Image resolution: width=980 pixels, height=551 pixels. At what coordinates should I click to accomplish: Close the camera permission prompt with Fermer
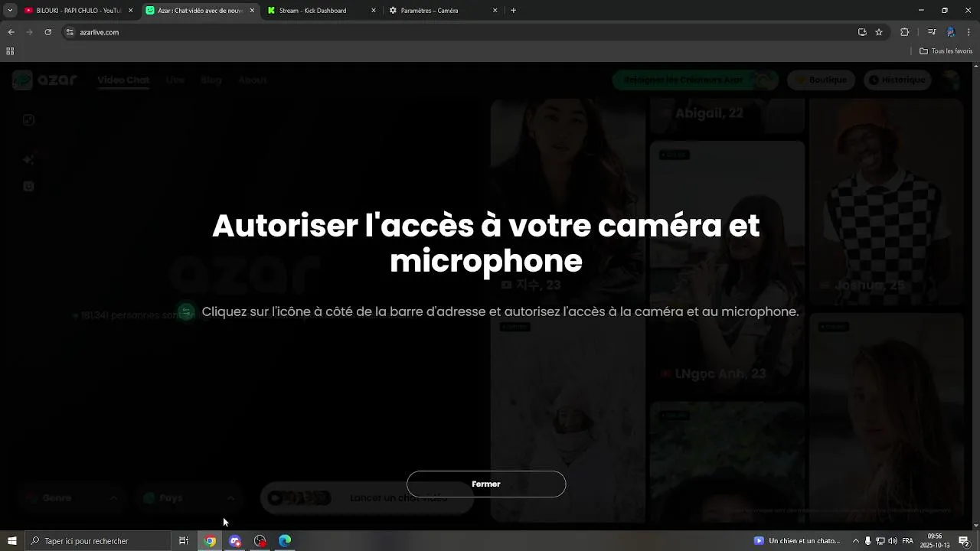[x=486, y=484]
